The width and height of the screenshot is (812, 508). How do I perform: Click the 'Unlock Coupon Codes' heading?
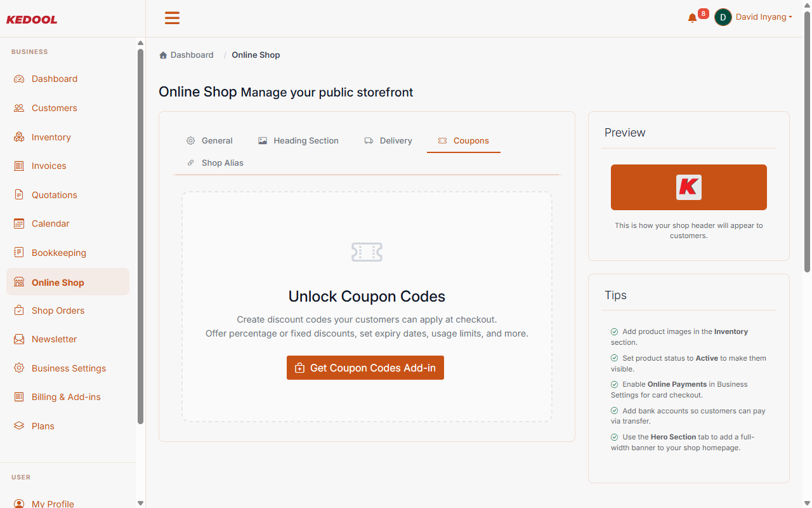click(x=367, y=297)
